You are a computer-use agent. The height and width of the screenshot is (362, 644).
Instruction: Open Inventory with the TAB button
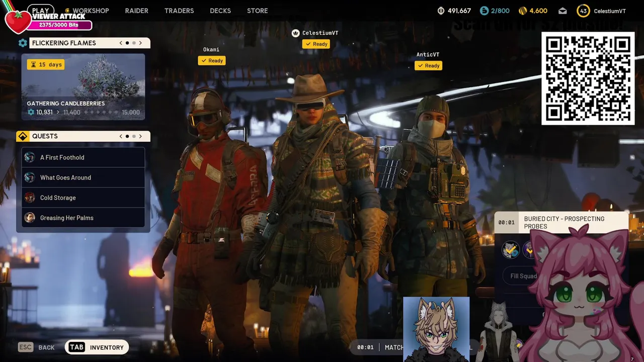(x=97, y=347)
